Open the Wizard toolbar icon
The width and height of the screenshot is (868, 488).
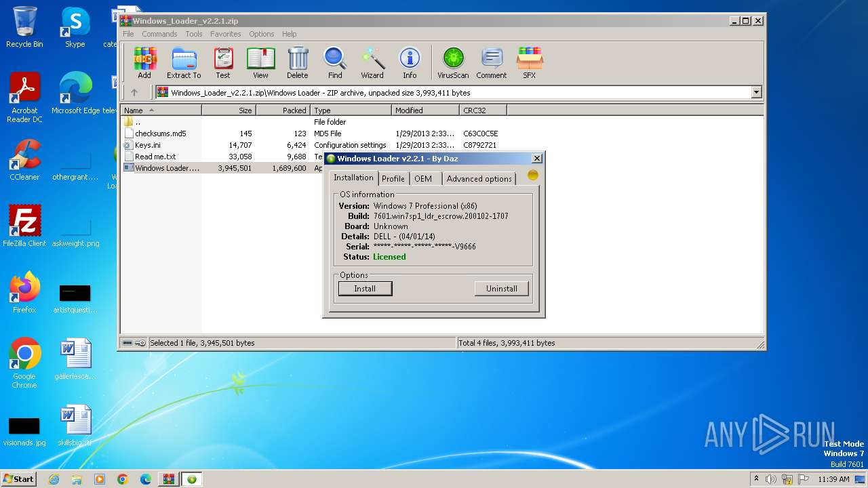pos(372,63)
